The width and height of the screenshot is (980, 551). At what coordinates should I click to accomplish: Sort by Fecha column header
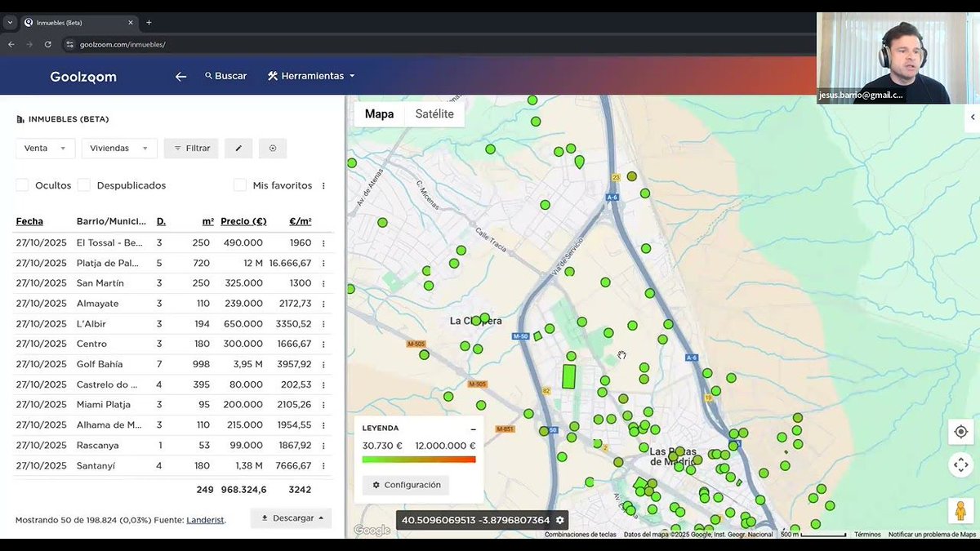tap(29, 221)
